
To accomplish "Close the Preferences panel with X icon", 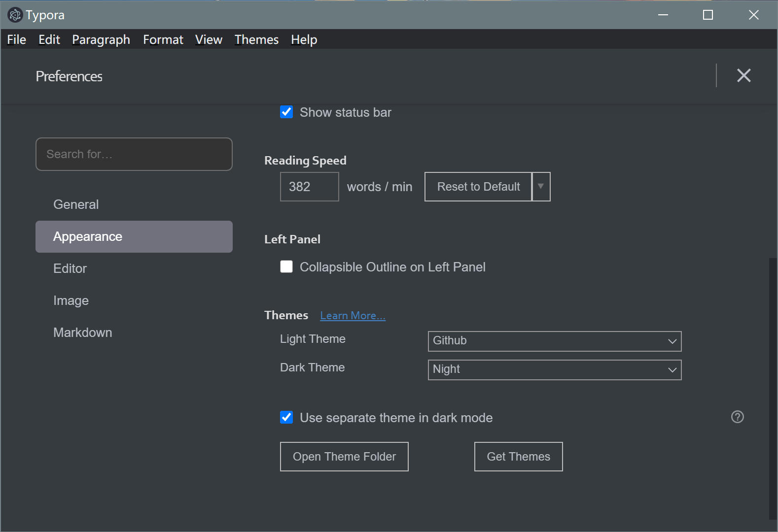I will 743,75.
